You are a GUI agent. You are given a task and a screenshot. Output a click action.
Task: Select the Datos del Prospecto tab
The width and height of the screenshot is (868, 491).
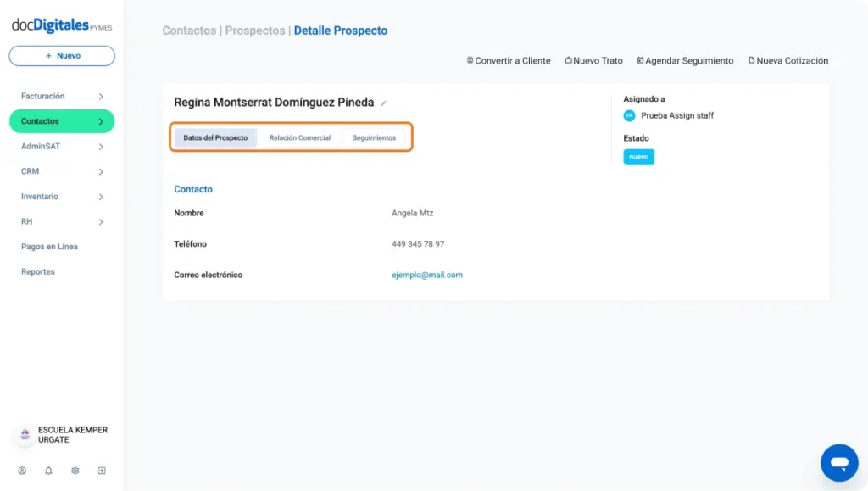tap(215, 138)
